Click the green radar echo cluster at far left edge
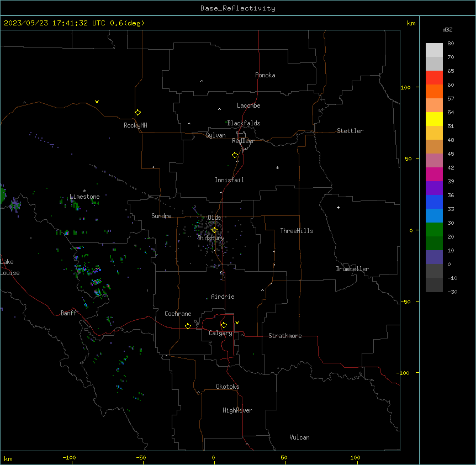 click(3, 194)
